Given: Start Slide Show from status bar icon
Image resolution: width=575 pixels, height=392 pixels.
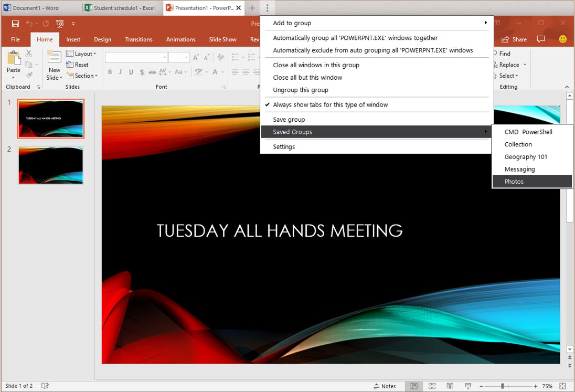Looking at the screenshot, I should (x=468, y=386).
